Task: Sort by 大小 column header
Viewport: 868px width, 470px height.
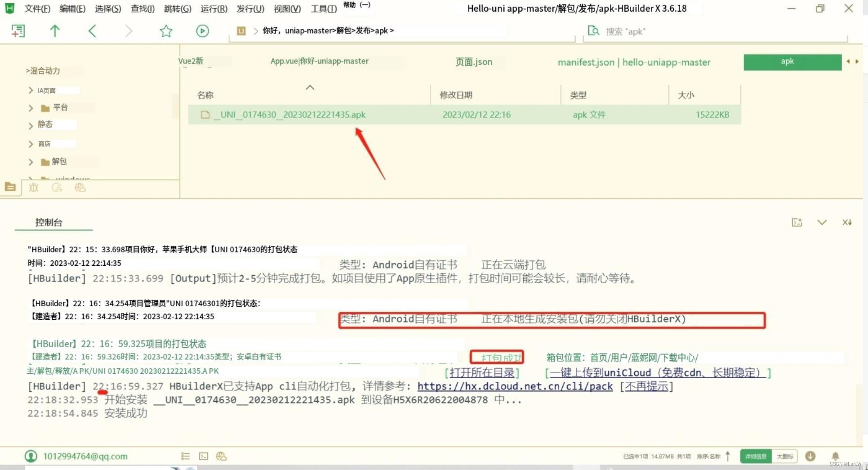Action: [x=686, y=95]
